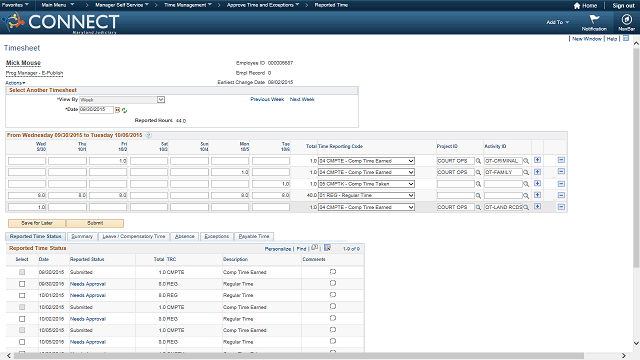Viewport: 640px width, 360px height.
Task: Switch to the Leave / Compensatory Time tab
Action: 133,236
